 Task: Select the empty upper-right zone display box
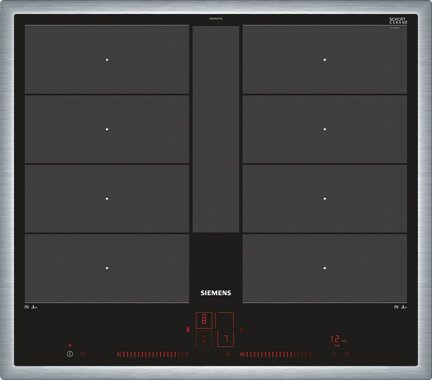point(225,321)
